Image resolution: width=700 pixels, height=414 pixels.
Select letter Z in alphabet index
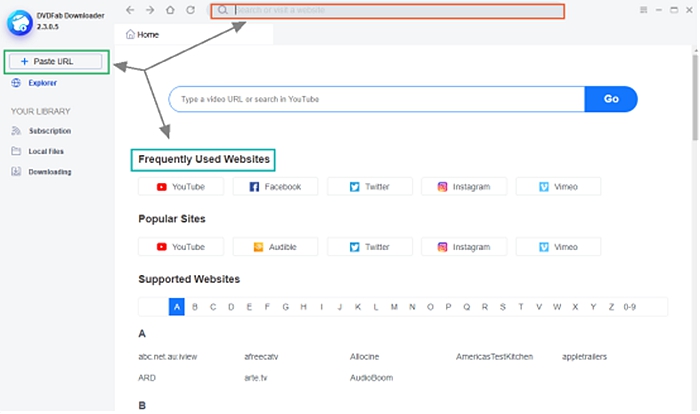point(611,307)
